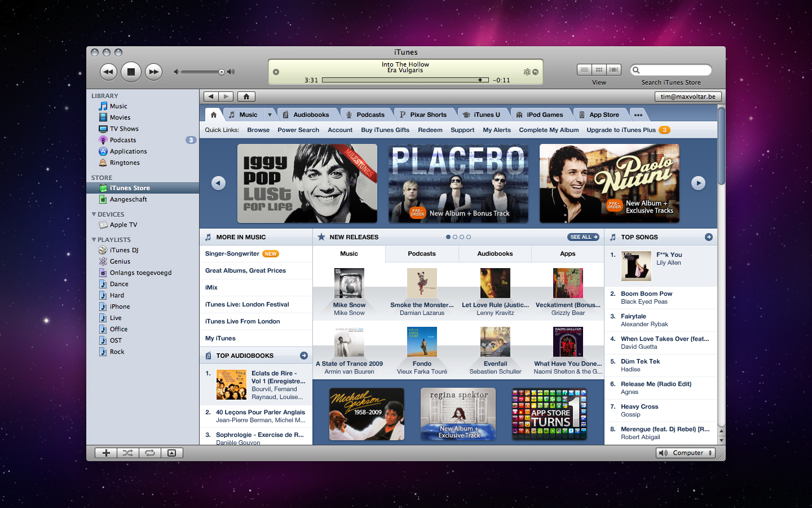Image resolution: width=812 pixels, height=508 pixels.
Task: Click the Power Search quick link
Action: [x=298, y=130]
